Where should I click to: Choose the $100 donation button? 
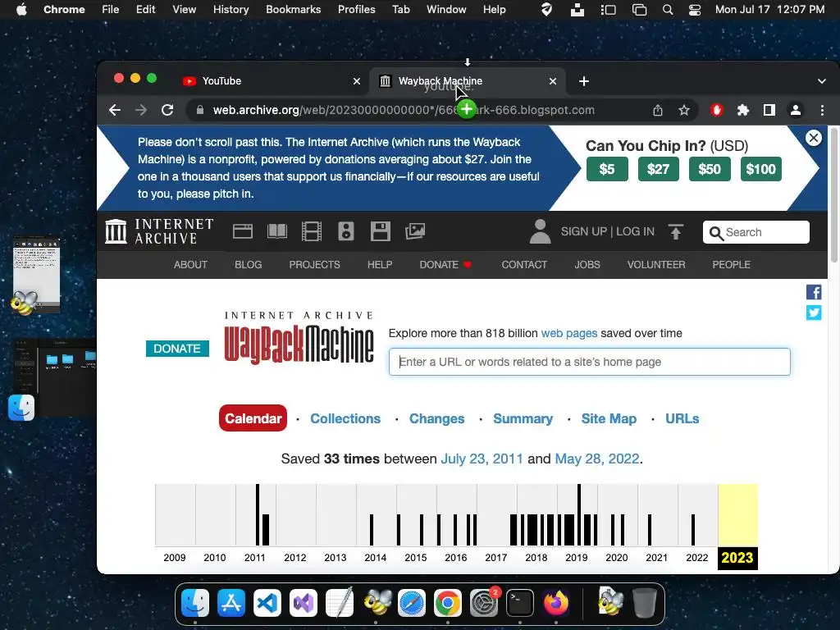click(760, 169)
